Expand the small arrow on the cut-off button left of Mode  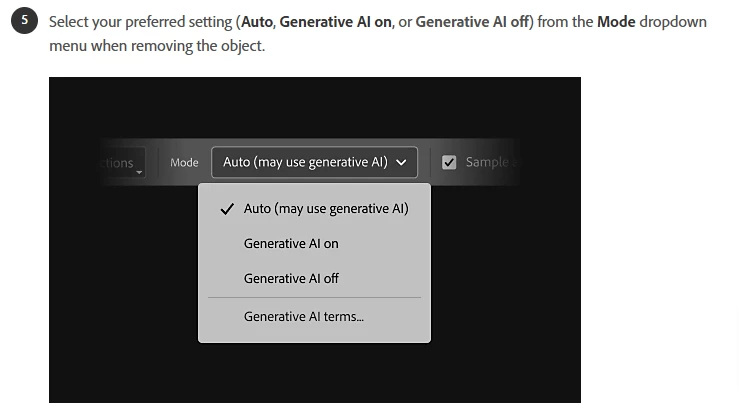[x=139, y=172]
